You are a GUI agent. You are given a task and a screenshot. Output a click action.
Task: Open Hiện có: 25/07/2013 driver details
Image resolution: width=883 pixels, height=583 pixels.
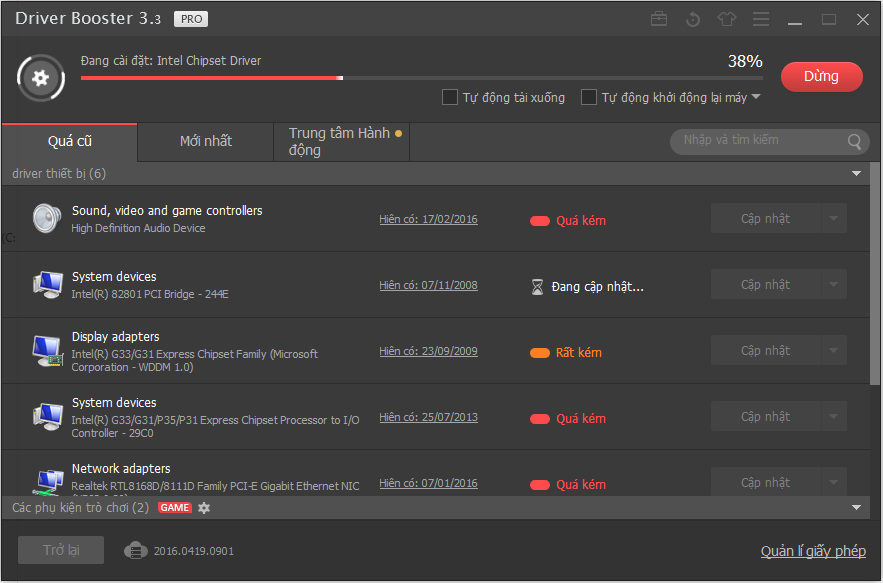tap(428, 417)
